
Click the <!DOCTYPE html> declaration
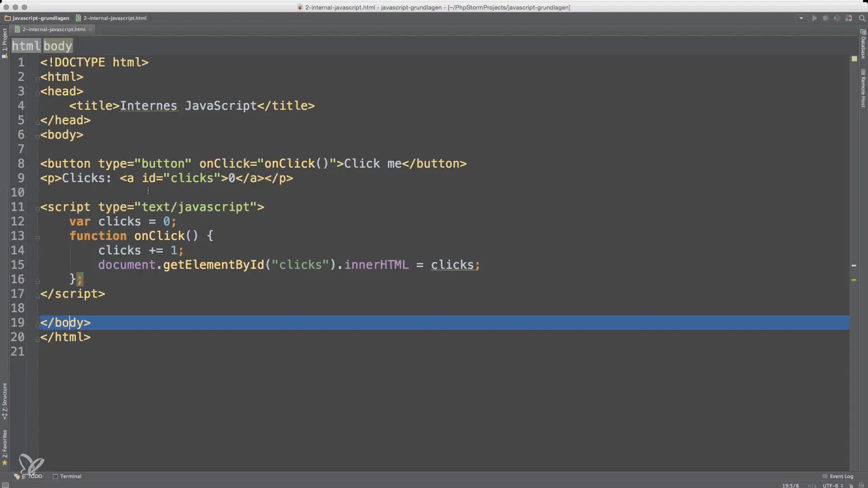[94, 62]
